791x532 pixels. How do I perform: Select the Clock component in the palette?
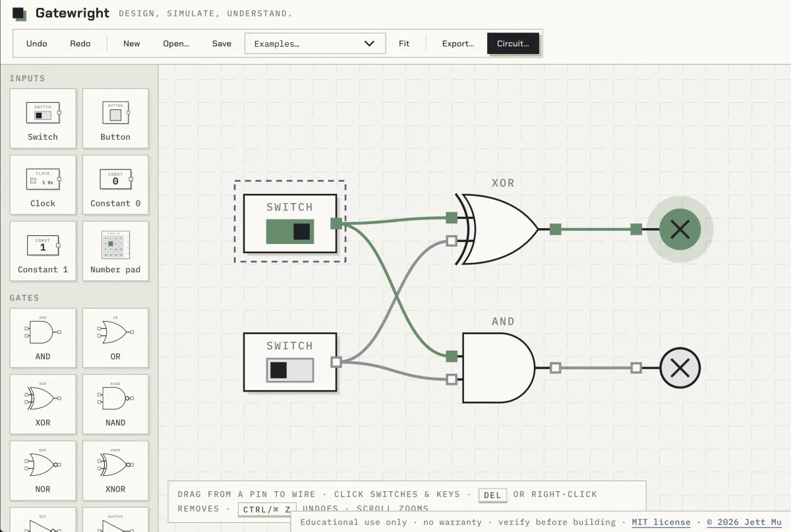pyautogui.click(x=43, y=185)
